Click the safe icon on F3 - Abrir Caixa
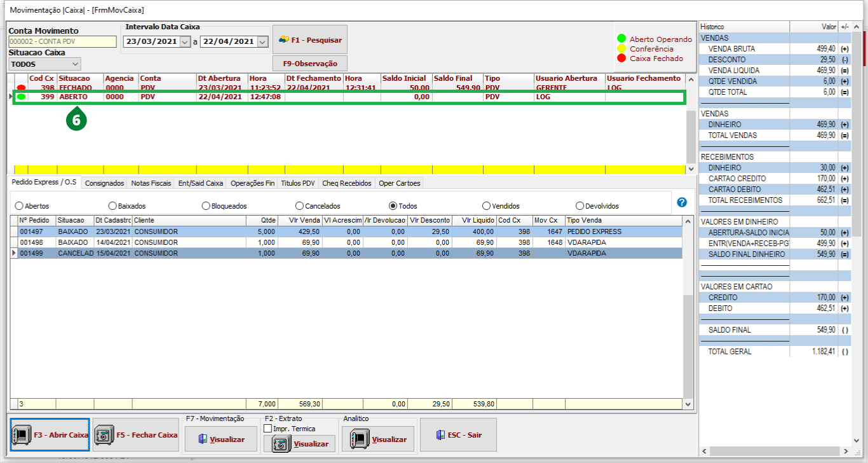 pyautogui.click(x=22, y=435)
